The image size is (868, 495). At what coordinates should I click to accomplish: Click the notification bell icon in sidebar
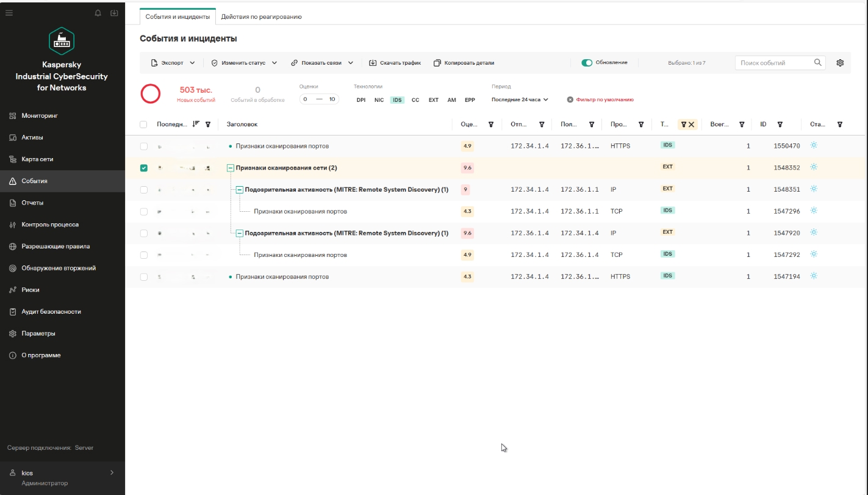(98, 13)
